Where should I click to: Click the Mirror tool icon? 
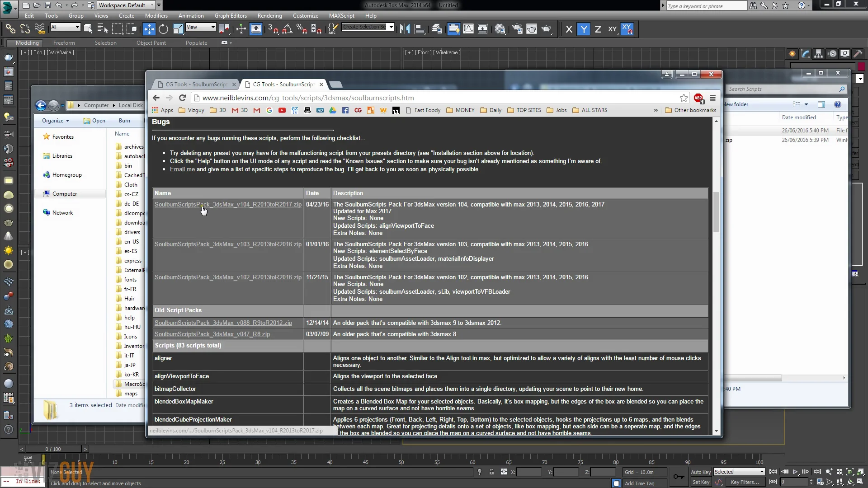pos(405,29)
